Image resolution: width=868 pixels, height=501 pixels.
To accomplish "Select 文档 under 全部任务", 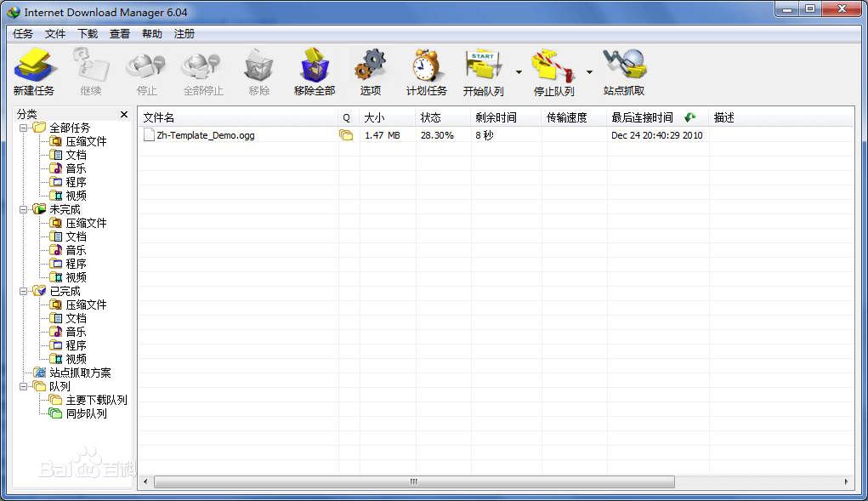I will (76, 155).
